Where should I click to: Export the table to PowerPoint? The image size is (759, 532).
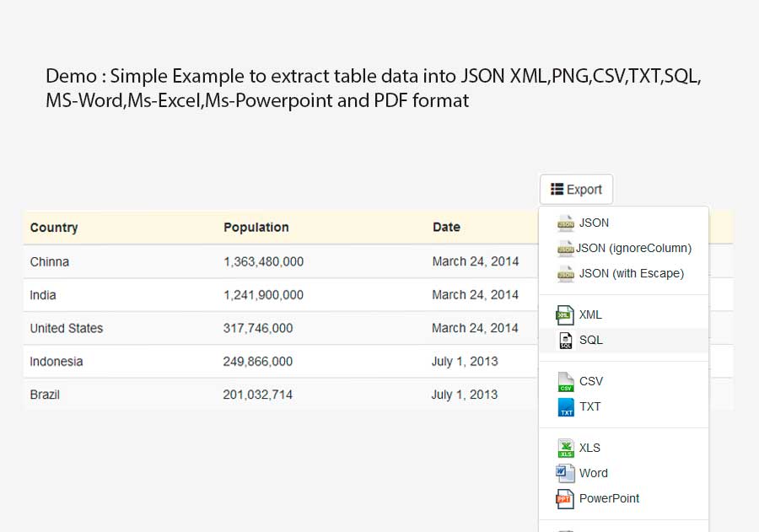click(609, 498)
